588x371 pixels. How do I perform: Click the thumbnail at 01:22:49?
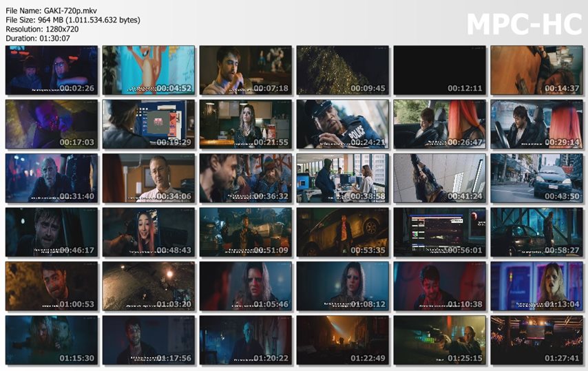pyautogui.click(x=343, y=340)
